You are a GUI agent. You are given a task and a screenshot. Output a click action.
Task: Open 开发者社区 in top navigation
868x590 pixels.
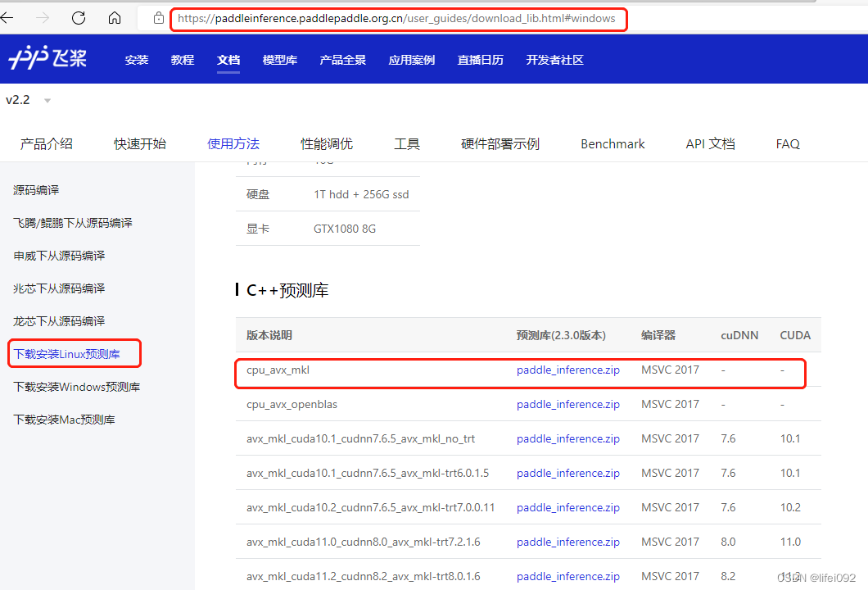pos(554,60)
